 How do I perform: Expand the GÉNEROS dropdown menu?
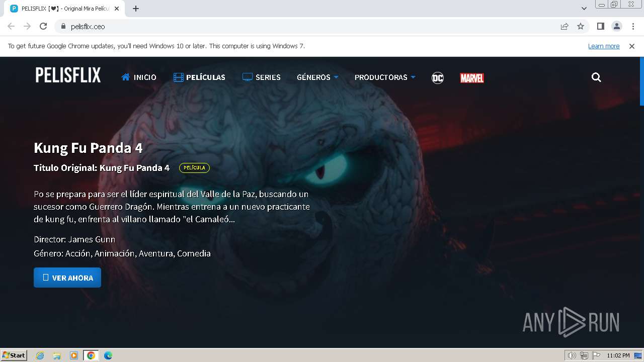click(x=317, y=77)
